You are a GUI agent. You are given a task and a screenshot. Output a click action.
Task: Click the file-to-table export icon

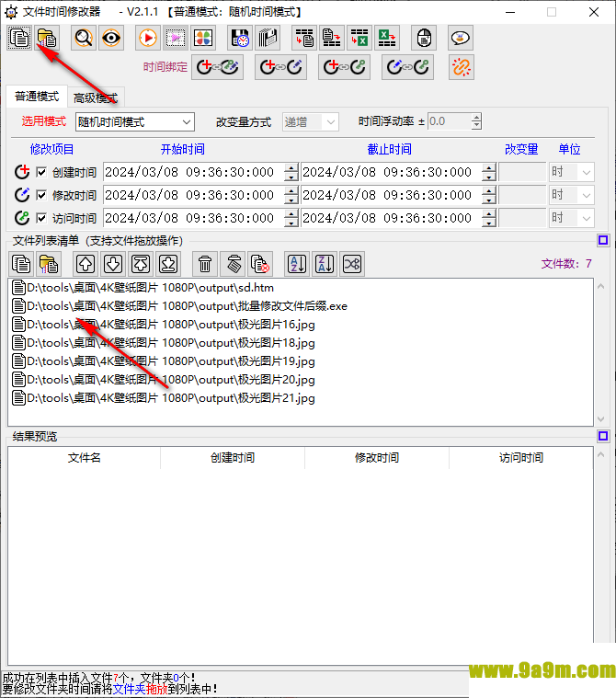click(332, 38)
